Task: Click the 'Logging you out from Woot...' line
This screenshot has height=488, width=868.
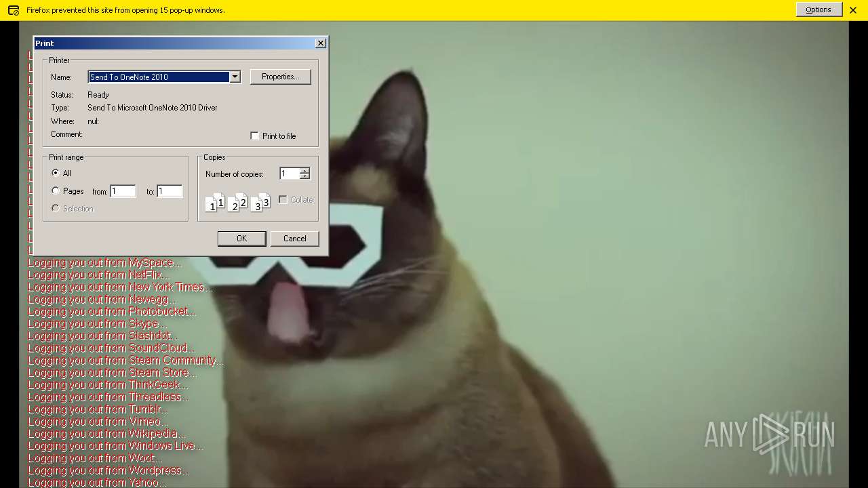Action: pos(95,458)
